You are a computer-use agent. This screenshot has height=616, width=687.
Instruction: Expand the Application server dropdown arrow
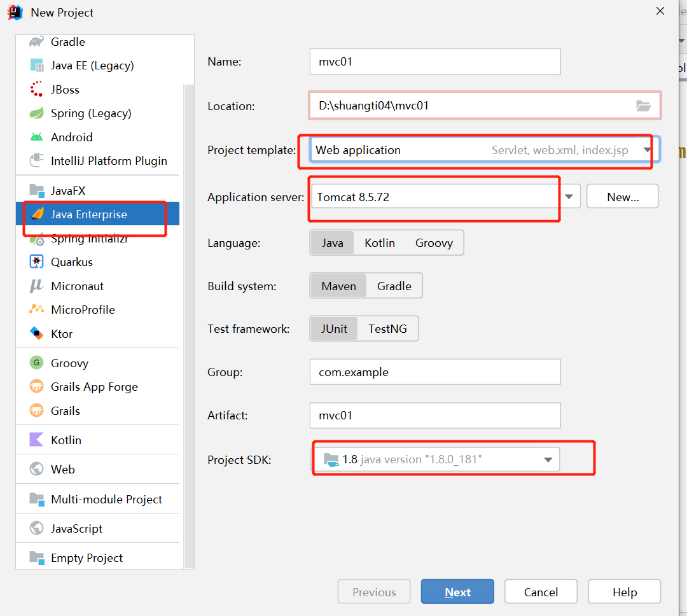(569, 197)
